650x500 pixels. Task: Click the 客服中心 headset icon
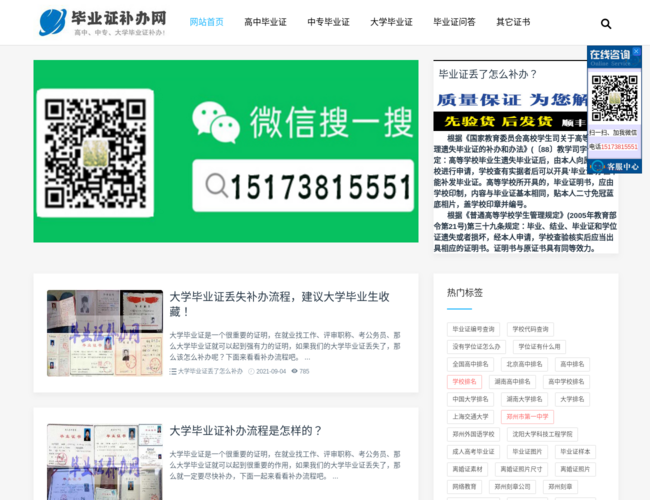[597, 167]
